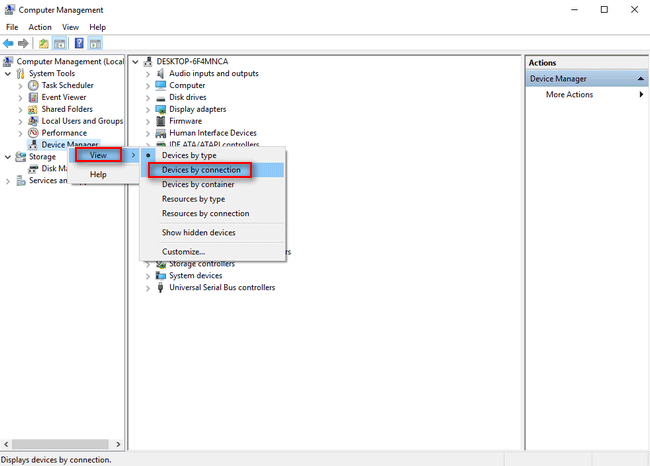
Task: Select the System devices label
Action: coord(195,276)
